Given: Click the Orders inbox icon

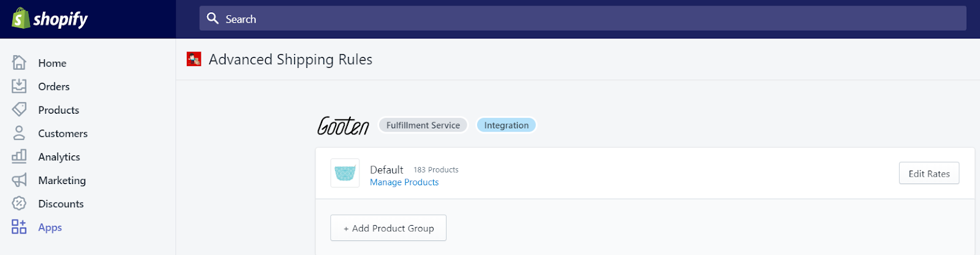Looking at the screenshot, I should [19, 86].
